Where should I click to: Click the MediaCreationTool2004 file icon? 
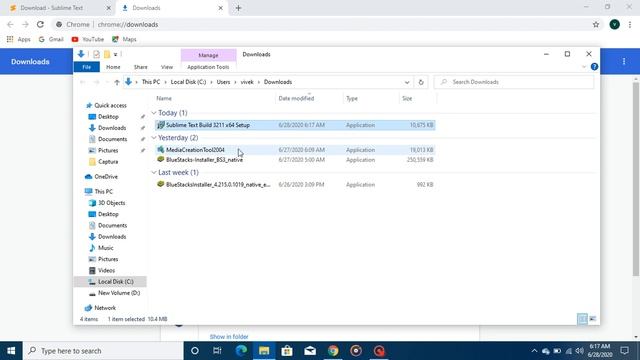click(x=160, y=150)
